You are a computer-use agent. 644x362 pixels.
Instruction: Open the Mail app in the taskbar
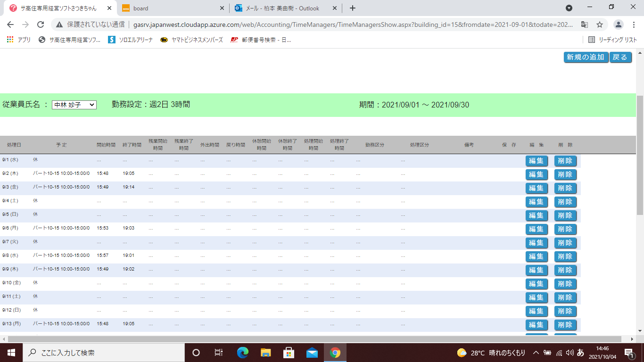312,353
